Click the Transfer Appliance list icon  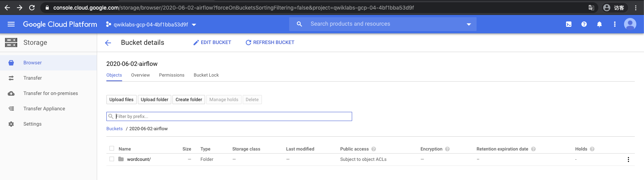click(11, 109)
